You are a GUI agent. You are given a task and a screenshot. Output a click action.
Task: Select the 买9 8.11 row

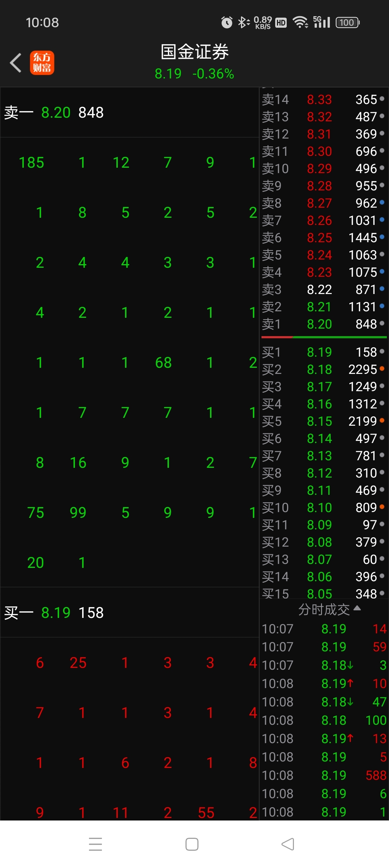[324, 490]
